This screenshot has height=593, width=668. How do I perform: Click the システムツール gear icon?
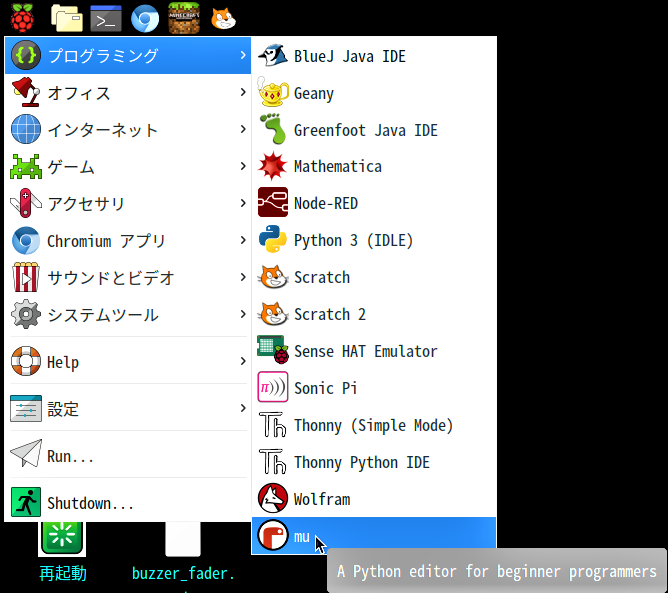(26, 314)
